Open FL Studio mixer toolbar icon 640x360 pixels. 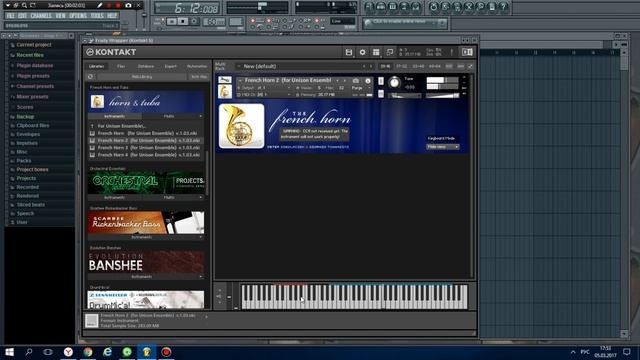[x=416, y=7]
